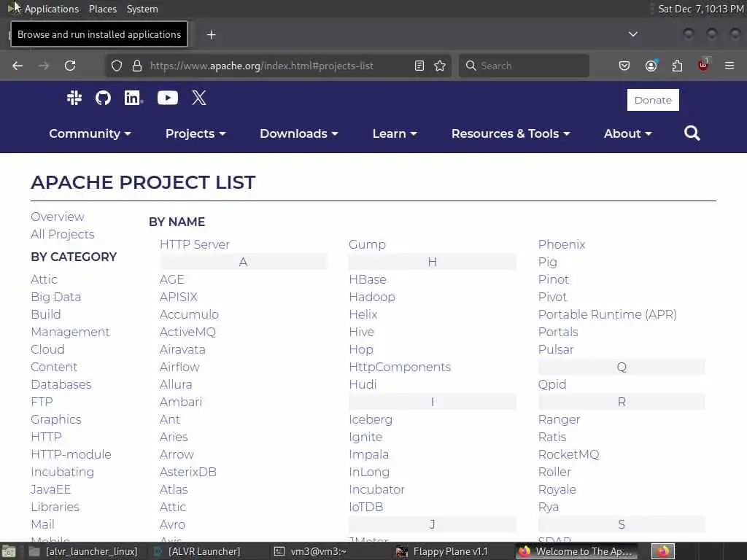Expand the About dropdown menu
This screenshot has width=747, height=560.
click(x=627, y=134)
